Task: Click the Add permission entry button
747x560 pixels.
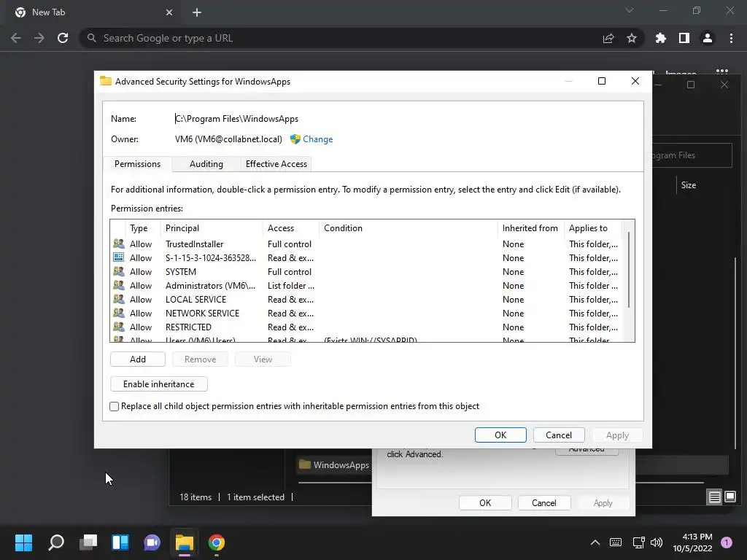Action: tap(138, 359)
